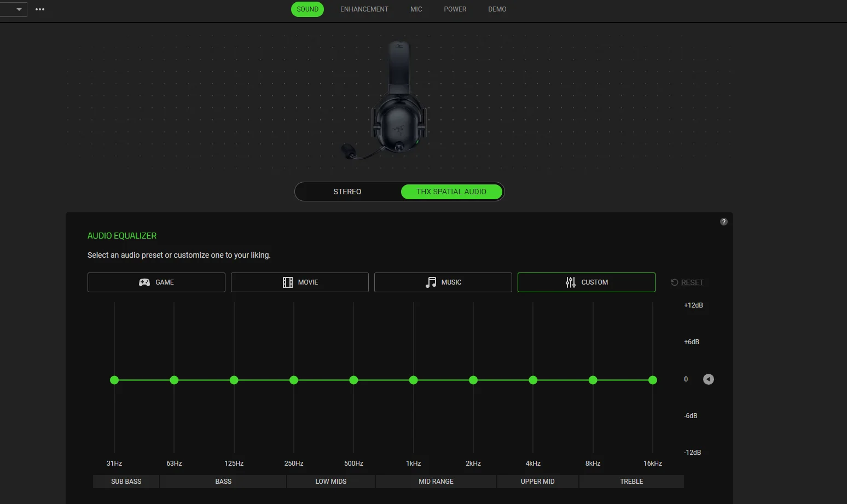Switch to the DEMO tab

point(497,9)
